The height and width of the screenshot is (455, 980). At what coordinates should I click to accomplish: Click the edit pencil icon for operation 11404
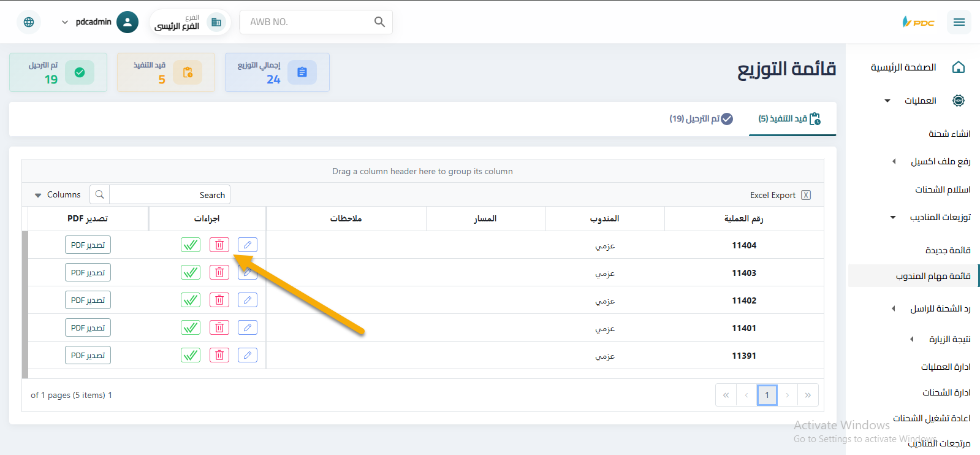coord(248,245)
